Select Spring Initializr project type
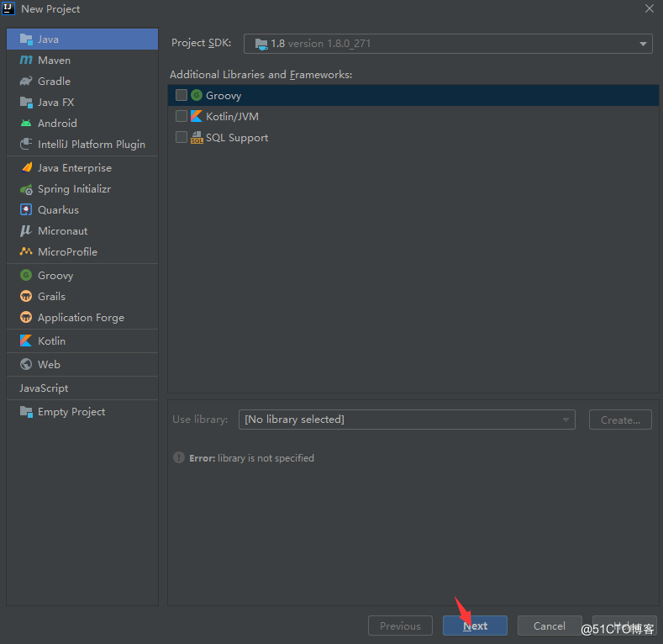The width and height of the screenshot is (663, 644). click(82, 189)
